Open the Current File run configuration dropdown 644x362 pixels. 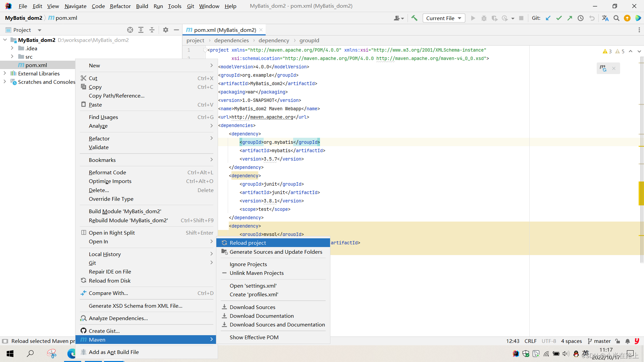point(443,18)
